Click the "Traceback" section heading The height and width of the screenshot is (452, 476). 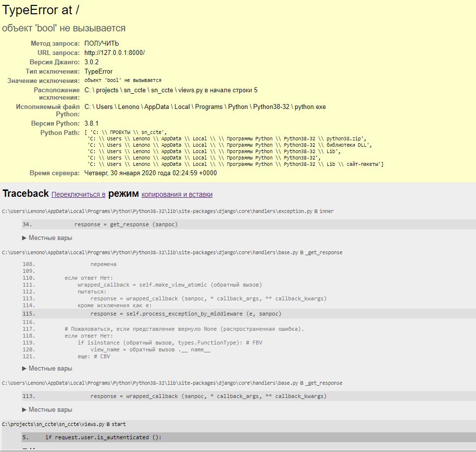tap(26, 194)
